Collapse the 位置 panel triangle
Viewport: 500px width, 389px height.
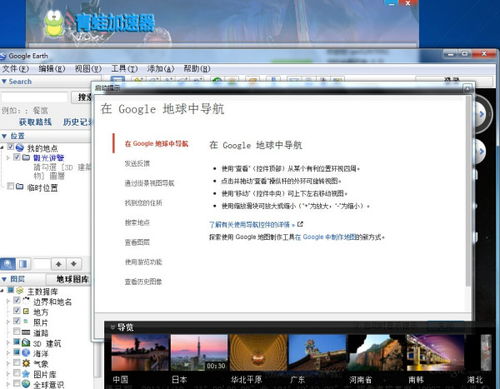tap(4, 136)
